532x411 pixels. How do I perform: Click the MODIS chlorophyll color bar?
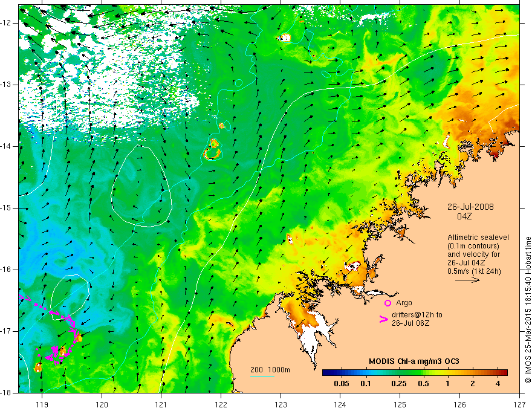415,373
